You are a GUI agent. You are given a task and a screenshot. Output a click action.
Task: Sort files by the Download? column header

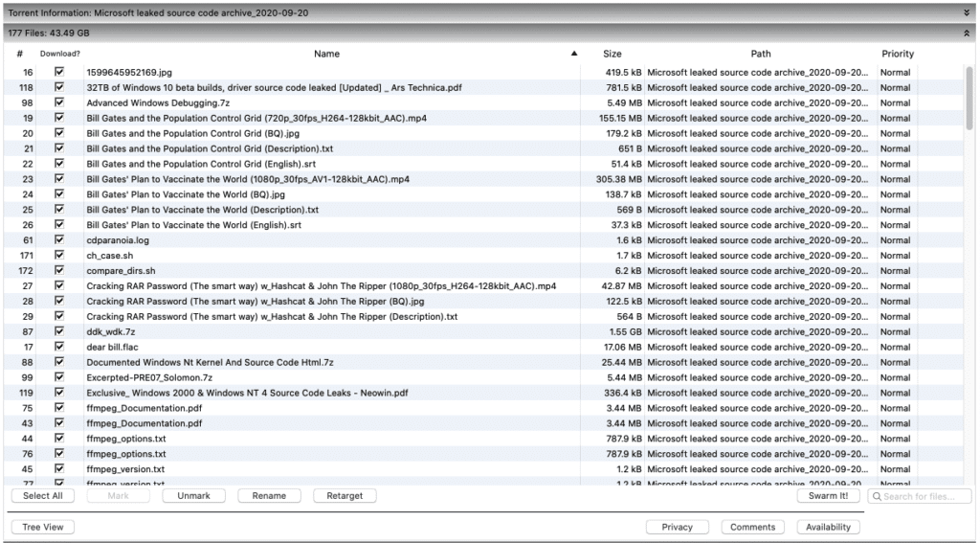click(60, 54)
